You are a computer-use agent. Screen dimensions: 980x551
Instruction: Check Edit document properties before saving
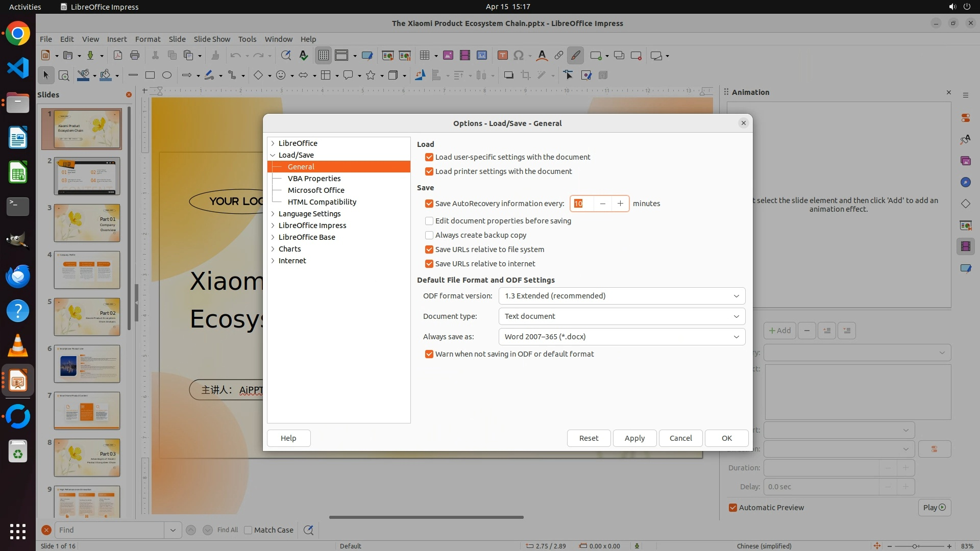(429, 221)
